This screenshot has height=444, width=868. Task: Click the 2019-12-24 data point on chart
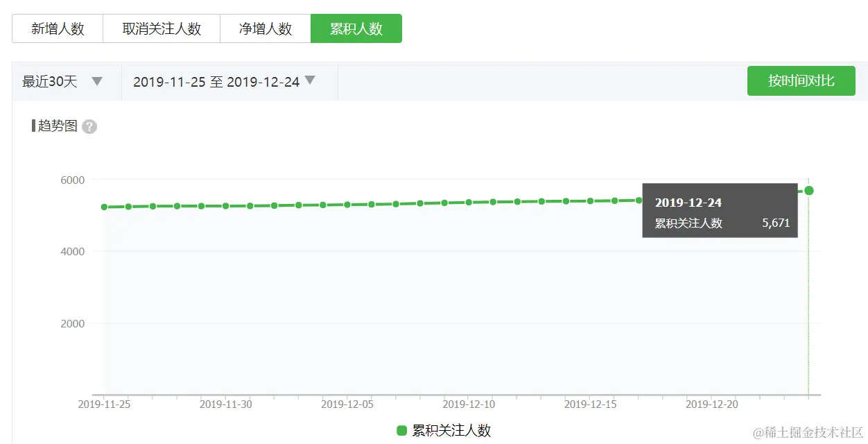(808, 190)
